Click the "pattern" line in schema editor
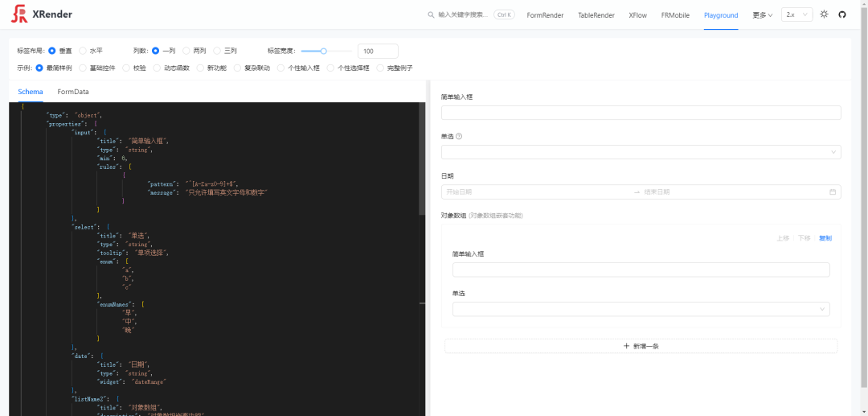Viewport: 868px width, 416px height. 194,183
